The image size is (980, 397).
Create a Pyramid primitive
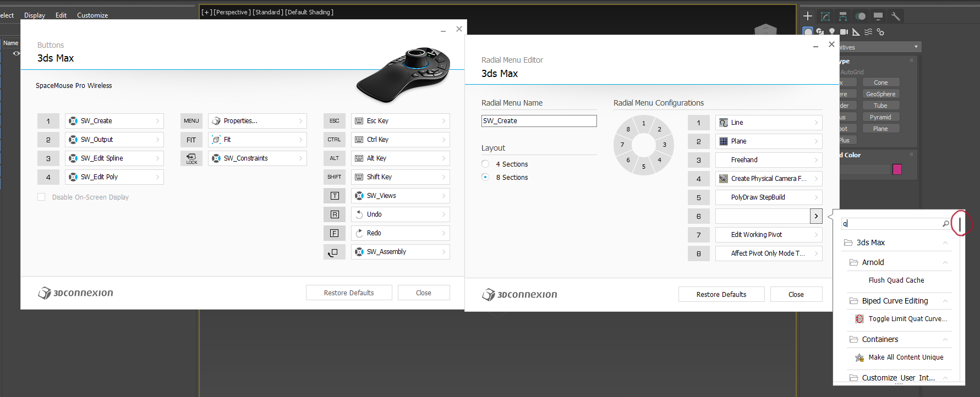coord(880,117)
